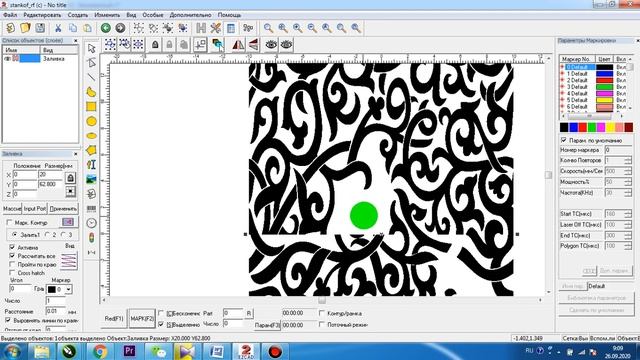Image resolution: width=640 pixels, height=360 pixels.
Task: Click the Paste toolbar icon
Action: coord(87,28)
